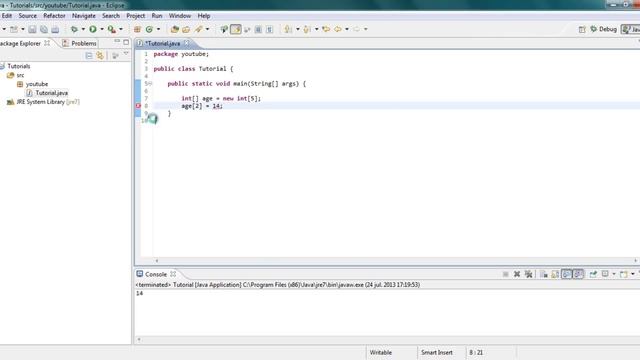This screenshot has height=360, width=640.
Task: Toggle Block Selection Mode icon
Action: 258,29
